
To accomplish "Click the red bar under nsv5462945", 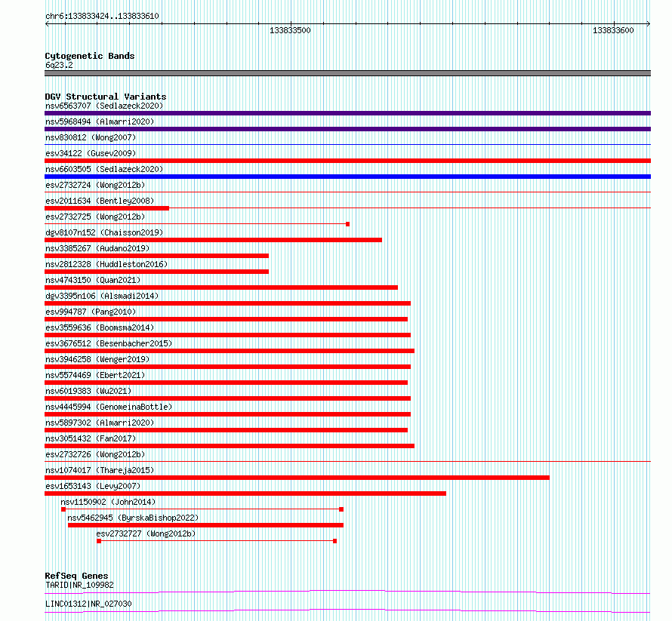I will coord(205,525).
